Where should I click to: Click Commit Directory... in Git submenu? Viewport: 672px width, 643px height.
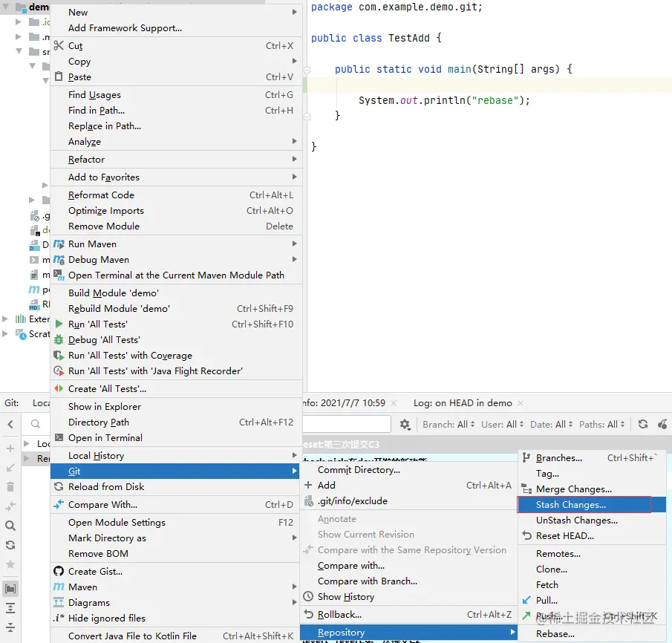[408, 470]
